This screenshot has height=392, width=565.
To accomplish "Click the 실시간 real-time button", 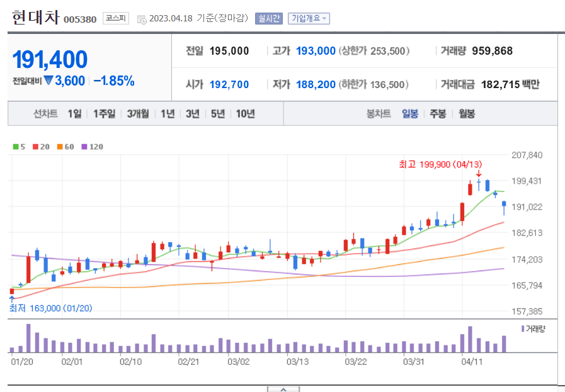I will click(269, 18).
